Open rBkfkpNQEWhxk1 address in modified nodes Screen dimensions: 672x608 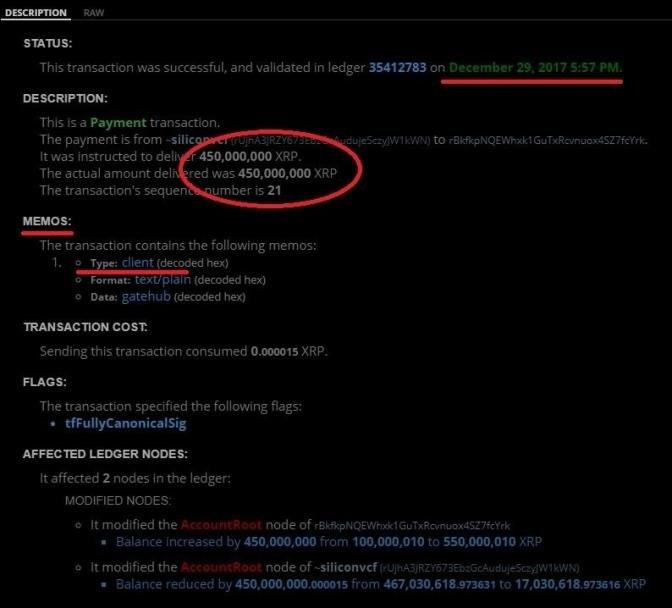(x=412, y=526)
